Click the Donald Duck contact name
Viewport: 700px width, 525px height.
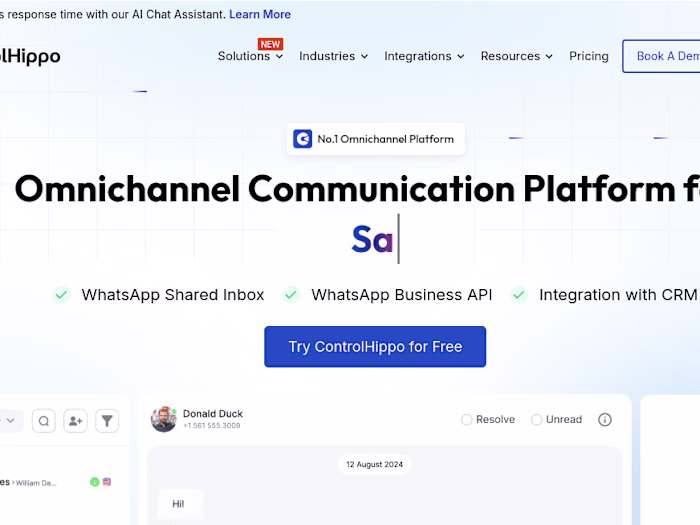click(212, 414)
